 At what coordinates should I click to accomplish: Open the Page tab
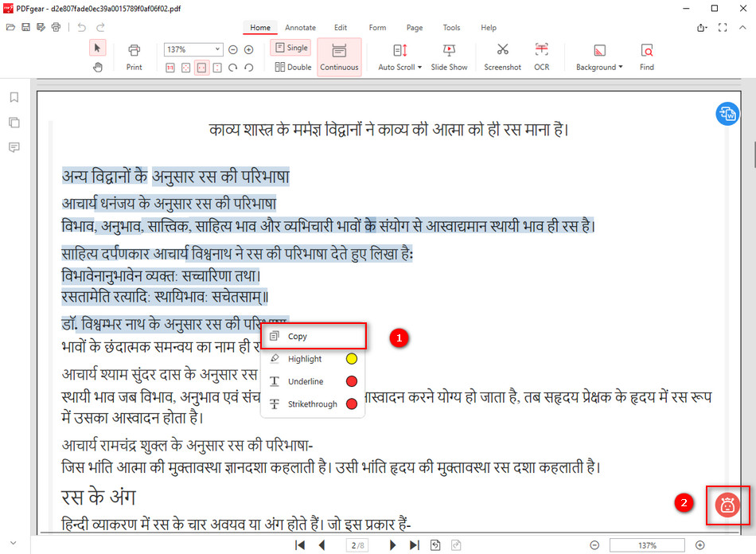coord(414,28)
